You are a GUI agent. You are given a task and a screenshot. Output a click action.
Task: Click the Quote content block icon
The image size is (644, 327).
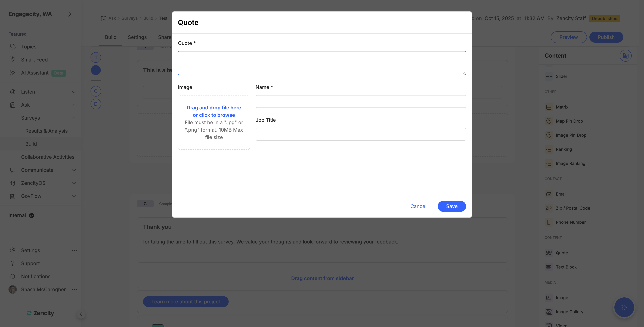pos(549,253)
